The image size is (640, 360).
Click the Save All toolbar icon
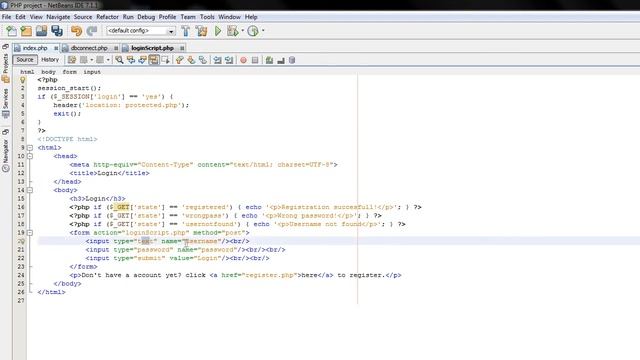[57, 31]
